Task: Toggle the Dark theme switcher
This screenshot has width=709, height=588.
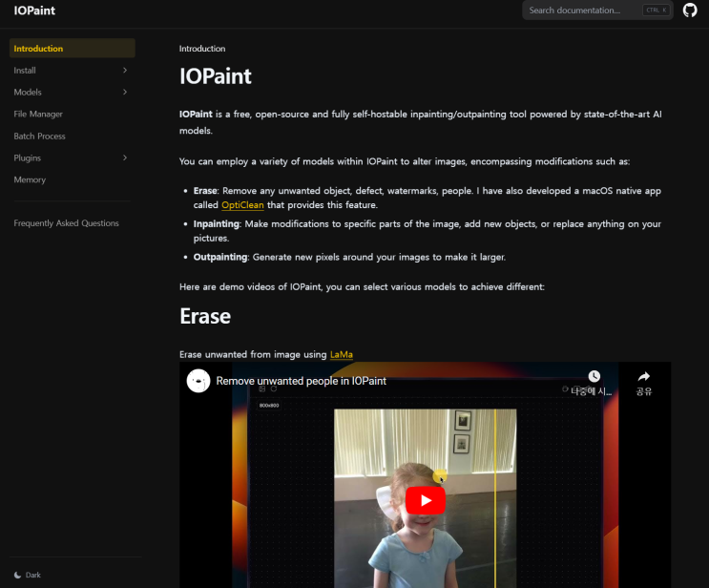Action: click(28, 575)
